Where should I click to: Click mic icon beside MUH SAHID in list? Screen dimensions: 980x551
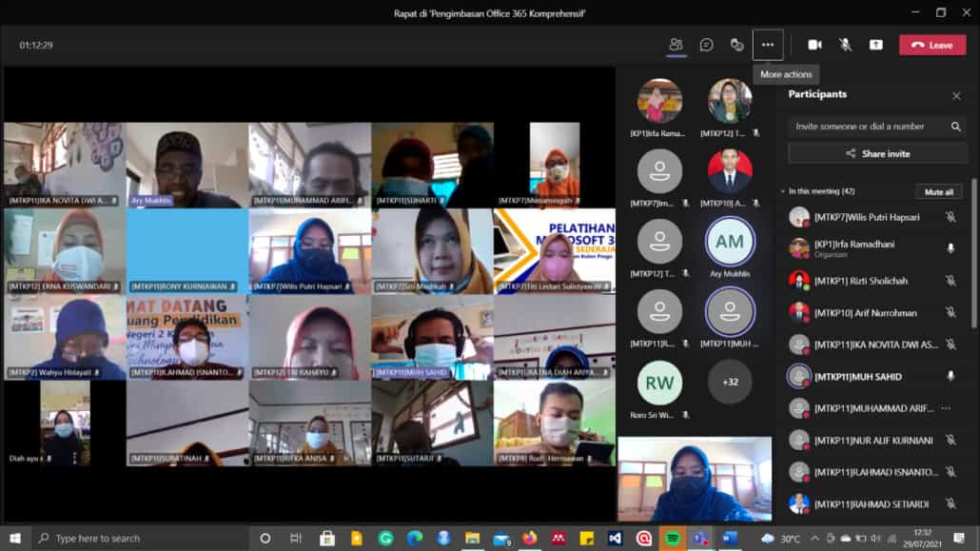coord(951,376)
